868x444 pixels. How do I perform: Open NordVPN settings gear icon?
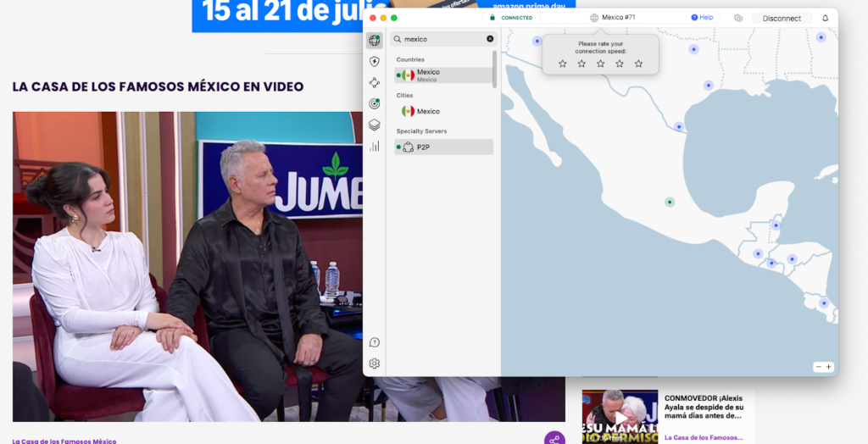coord(374,364)
